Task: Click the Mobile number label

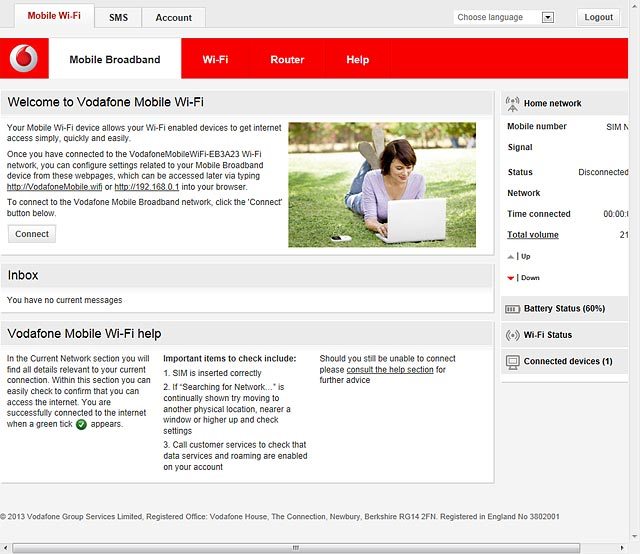Action: coord(537,126)
